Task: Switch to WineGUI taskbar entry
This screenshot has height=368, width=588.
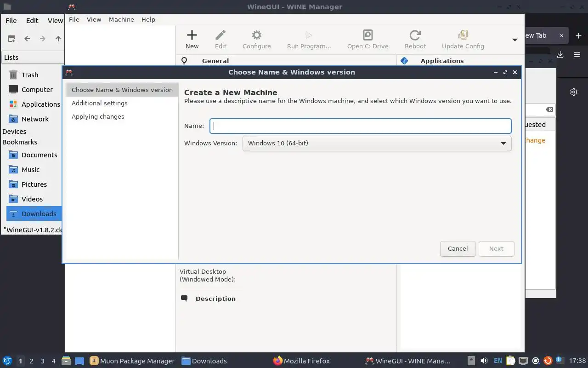Action: coord(408,361)
